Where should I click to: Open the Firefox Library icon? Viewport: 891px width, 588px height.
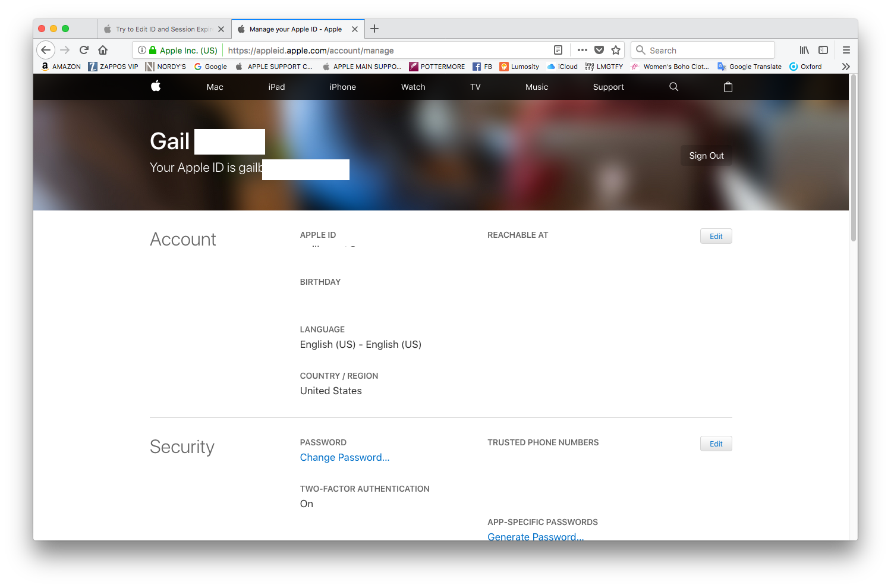pos(804,50)
